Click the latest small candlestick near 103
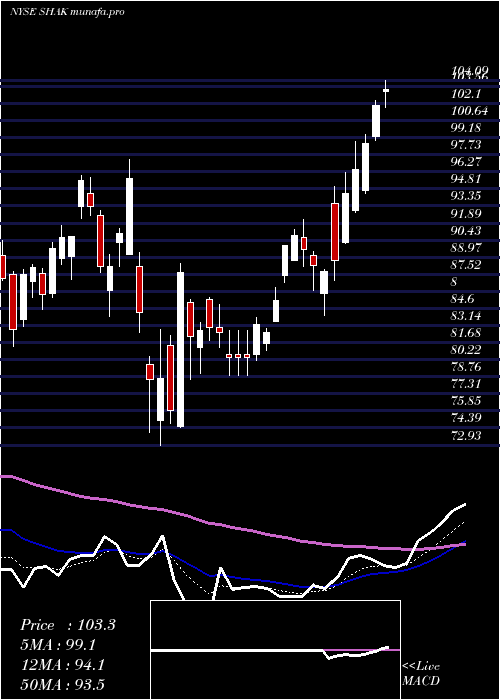500x700 pixels. point(386,91)
